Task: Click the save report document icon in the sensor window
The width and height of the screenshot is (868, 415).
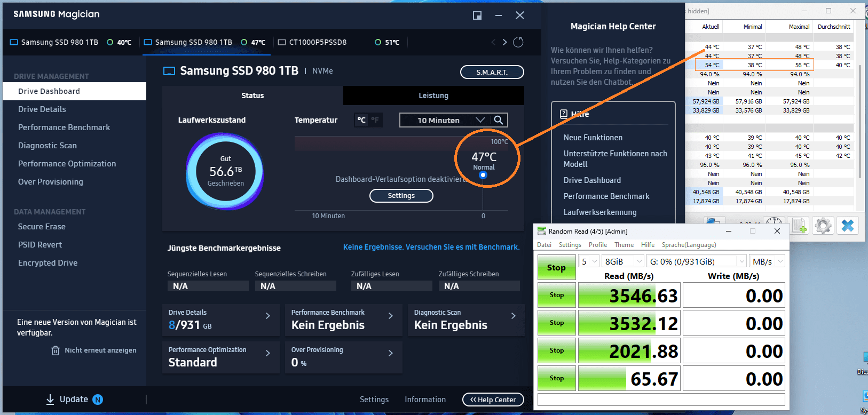Action: [799, 226]
